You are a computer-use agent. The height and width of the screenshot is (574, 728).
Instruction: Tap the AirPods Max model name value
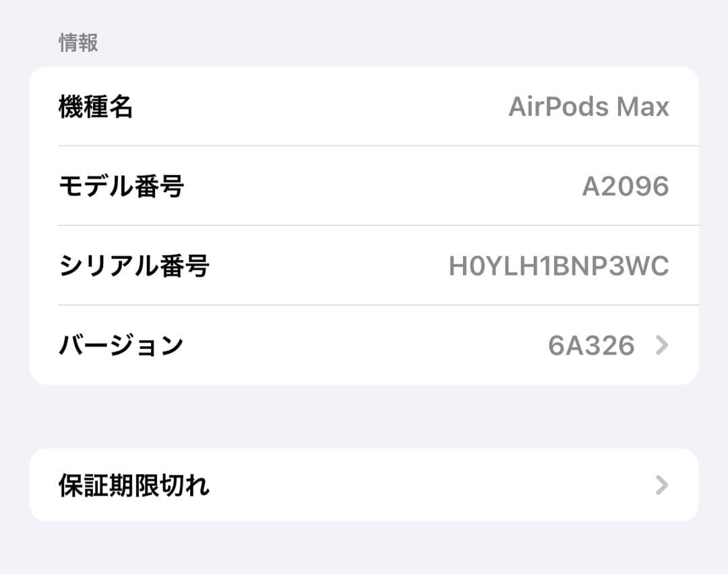tap(590, 106)
